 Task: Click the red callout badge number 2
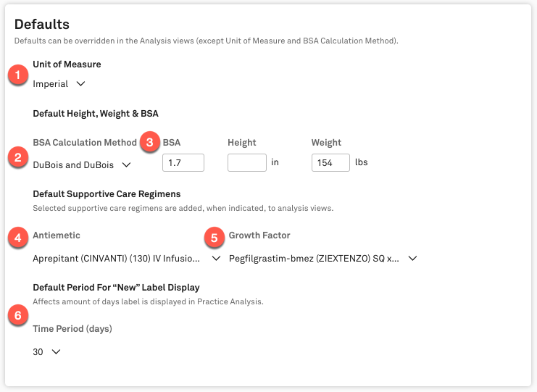(18, 157)
